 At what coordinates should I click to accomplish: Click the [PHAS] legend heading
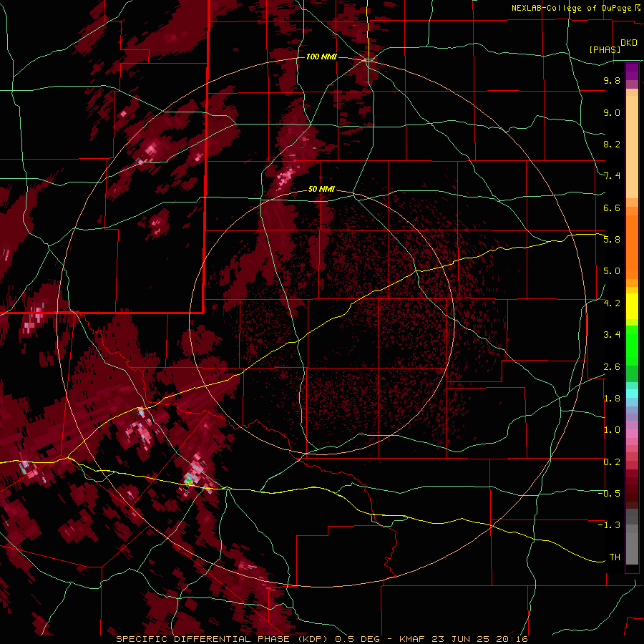point(605,49)
